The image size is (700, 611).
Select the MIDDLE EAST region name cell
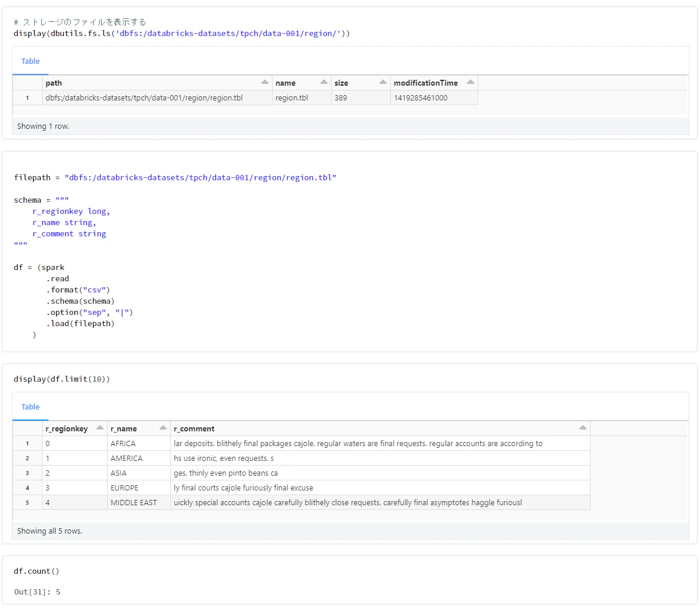(x=139, y=502)
